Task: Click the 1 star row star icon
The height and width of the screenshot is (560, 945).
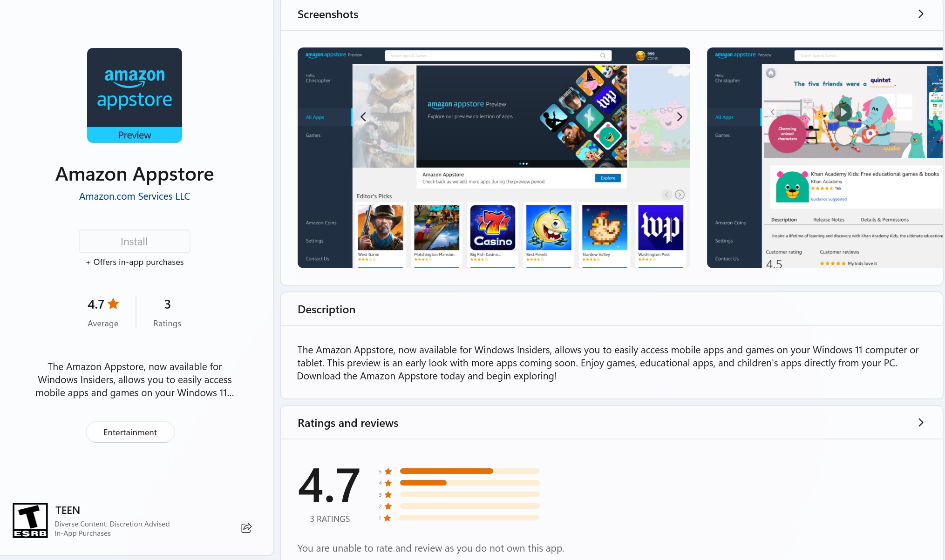Action: 388,518
